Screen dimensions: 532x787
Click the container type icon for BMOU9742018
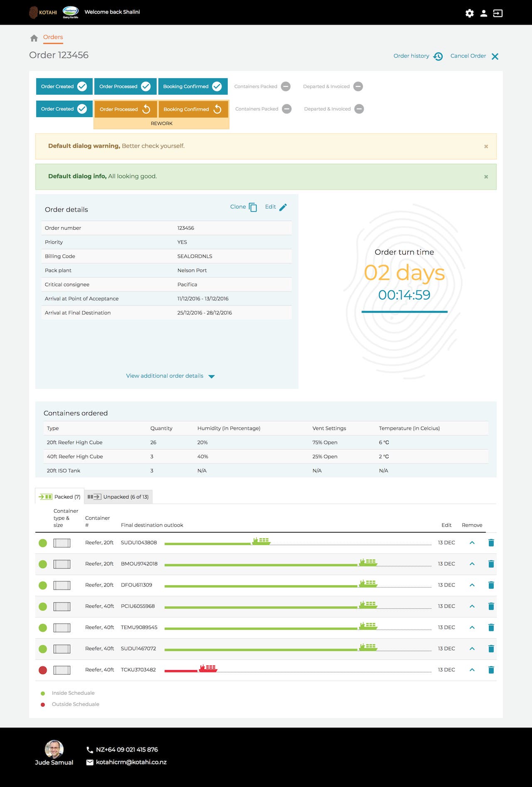click(62, 564)
